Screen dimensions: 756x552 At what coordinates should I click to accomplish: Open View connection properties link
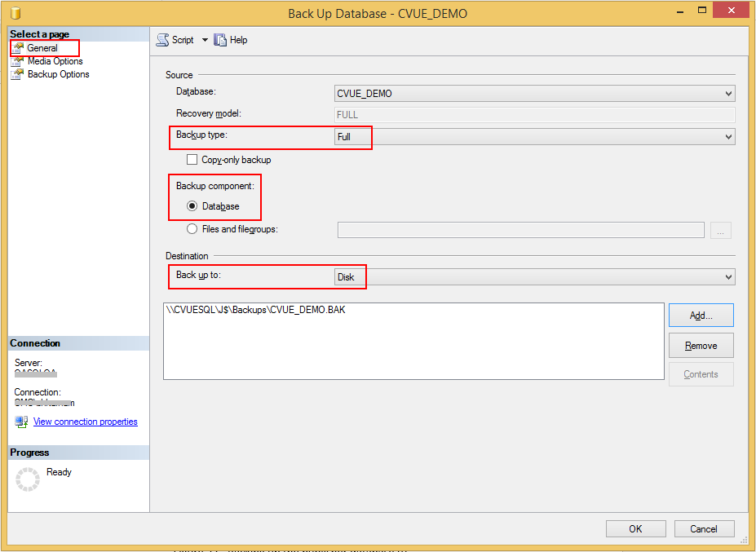coord(85,422)
